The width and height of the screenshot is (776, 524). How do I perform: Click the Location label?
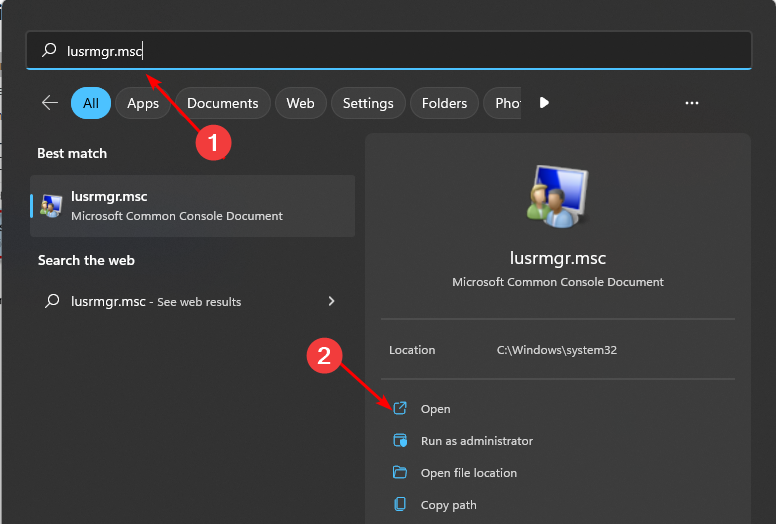pos(412,350)
